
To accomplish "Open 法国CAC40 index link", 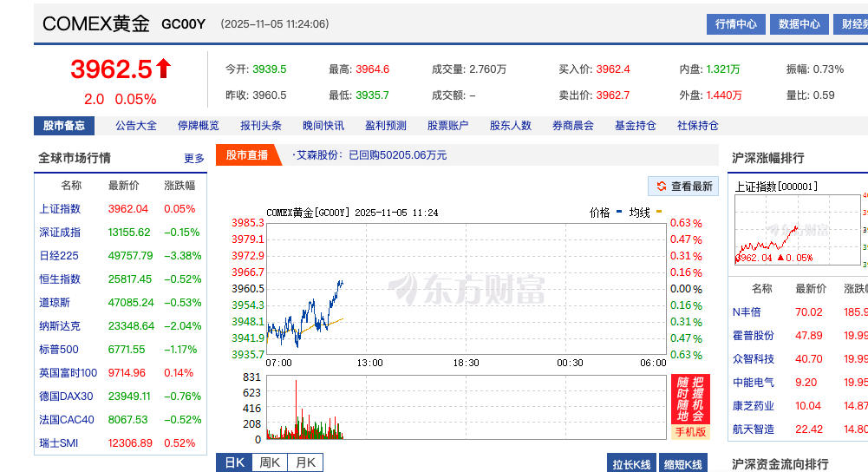I will 67,419.
